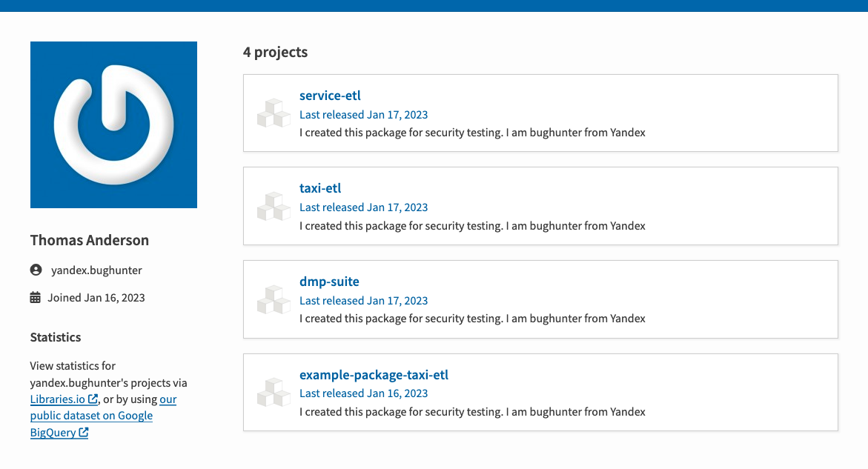Open the taxi-etl project link
This screenshot has width=868, height=469.
pos(320,188)
